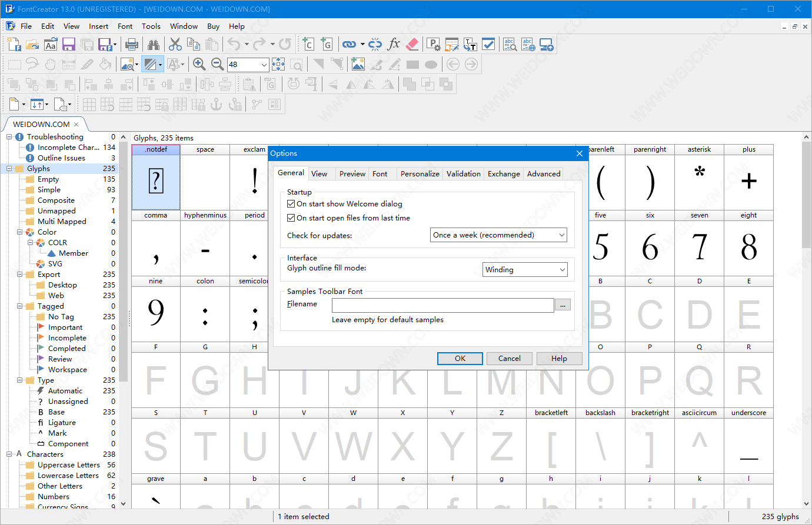Collapse the Type tree node
812x525 pixels.
20,380
